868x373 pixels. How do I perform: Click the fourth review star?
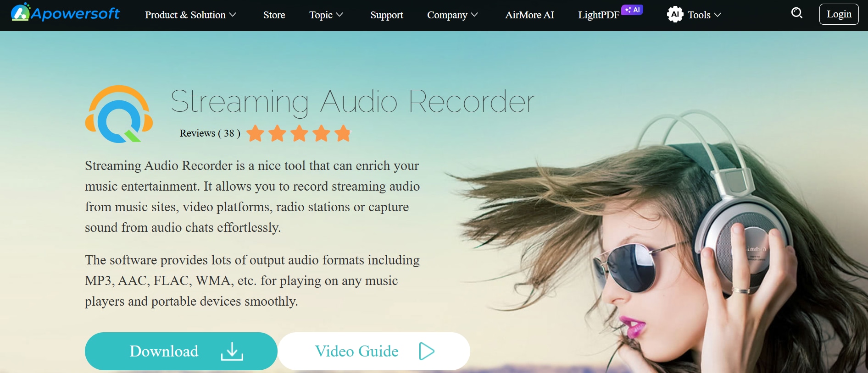tap(321, 133)
